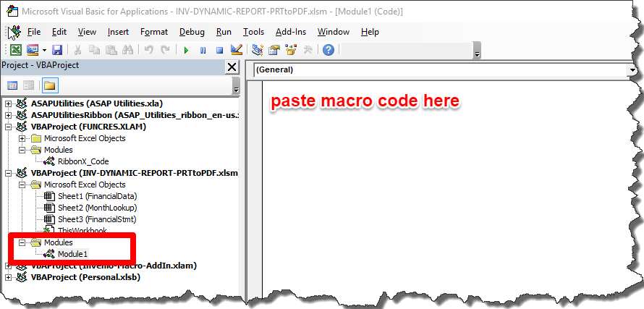Collapse the INV-DYNAMIC-REPORT-PRTtoPDF project node
The width and height of the screenshot is (644, 309).
[x=8, y=174]
